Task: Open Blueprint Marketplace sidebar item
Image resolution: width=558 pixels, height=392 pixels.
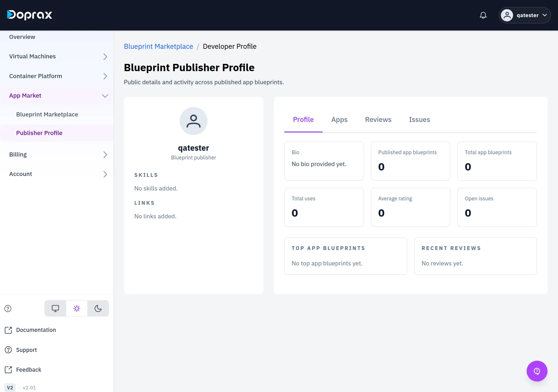Action: click(57, 114)
